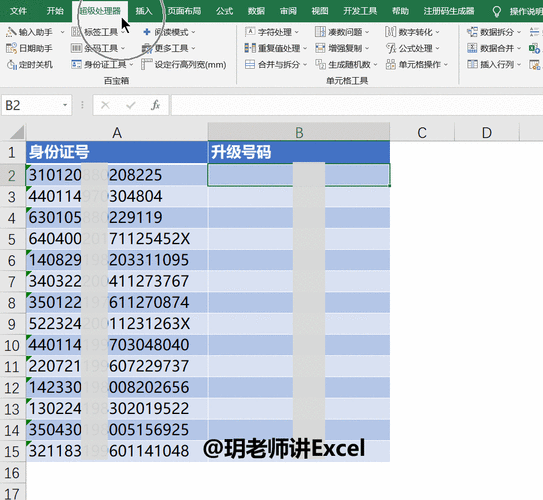543x500 pixels.
Task: Open the Name Box dropdown arrow
Action: coord(65,105)
